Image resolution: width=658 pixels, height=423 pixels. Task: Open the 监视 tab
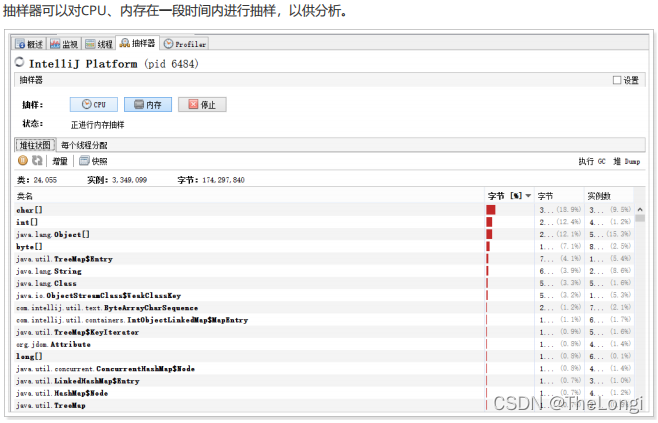pyautogui.click(x=64, y=44)
